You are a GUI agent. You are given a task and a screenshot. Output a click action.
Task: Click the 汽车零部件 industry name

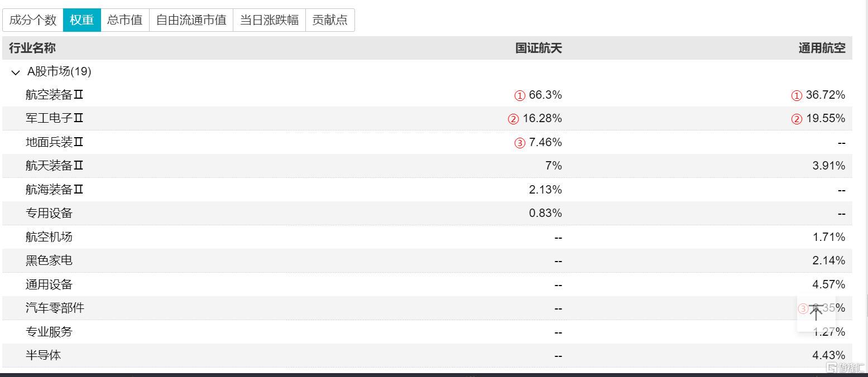55,308
